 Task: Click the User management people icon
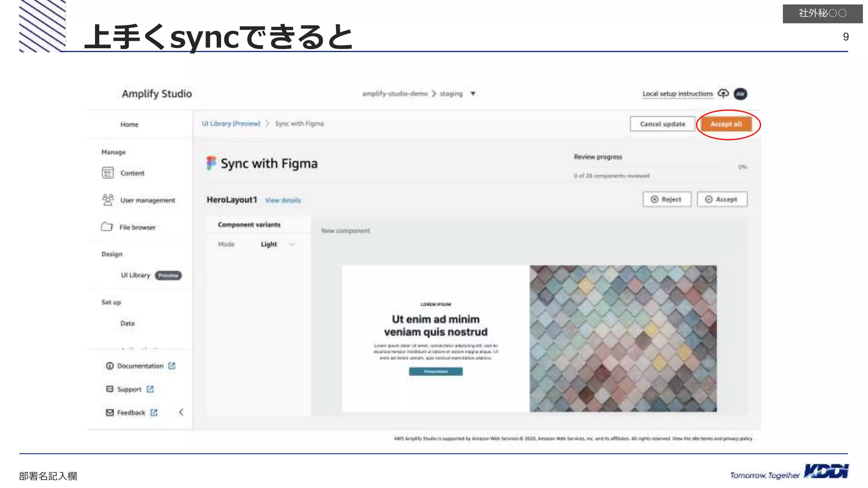pyautogui.click(x=108, y=200)
